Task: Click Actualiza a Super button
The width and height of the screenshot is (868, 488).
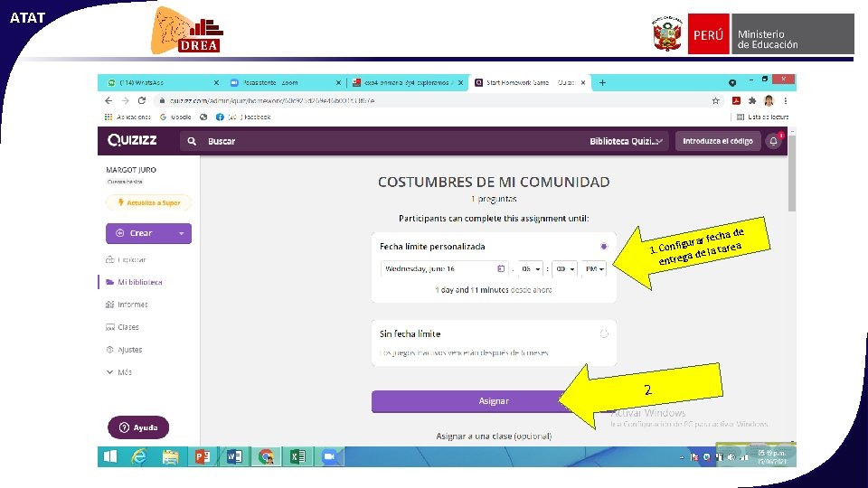Action: 148,203
